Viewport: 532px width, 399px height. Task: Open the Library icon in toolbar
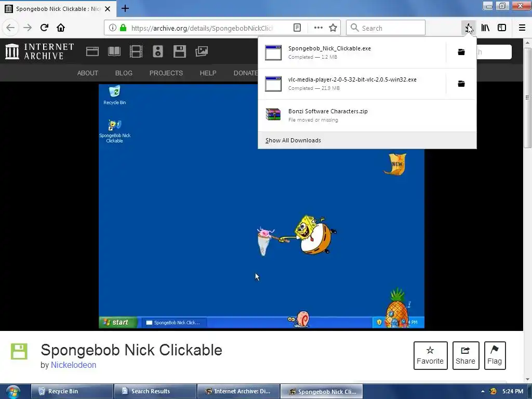coord(485,28)
